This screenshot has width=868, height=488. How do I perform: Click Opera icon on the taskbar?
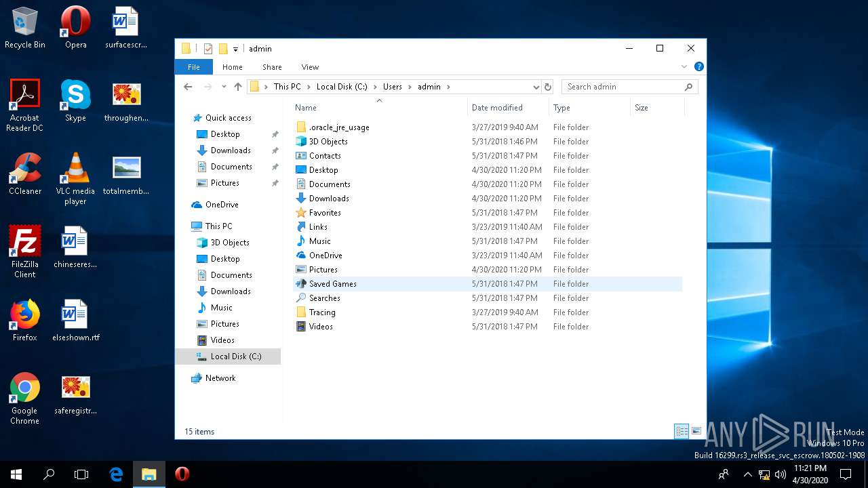click(182, 474)
